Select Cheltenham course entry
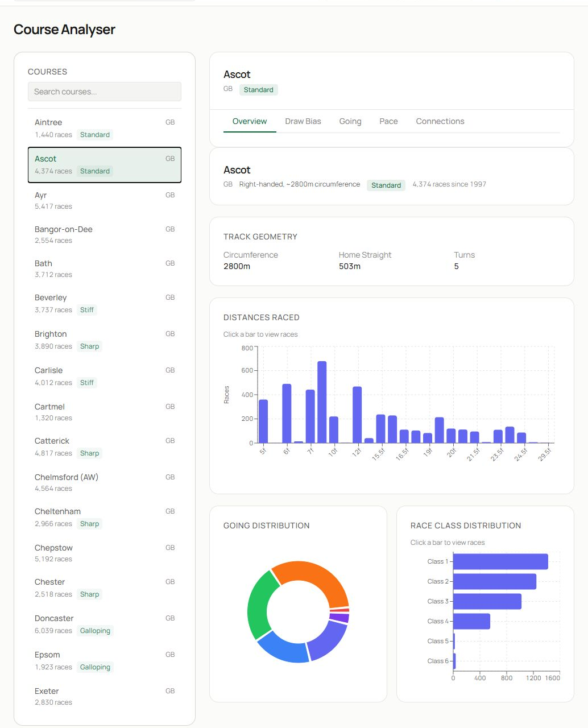The image size is (588, 728). (105, 518)
